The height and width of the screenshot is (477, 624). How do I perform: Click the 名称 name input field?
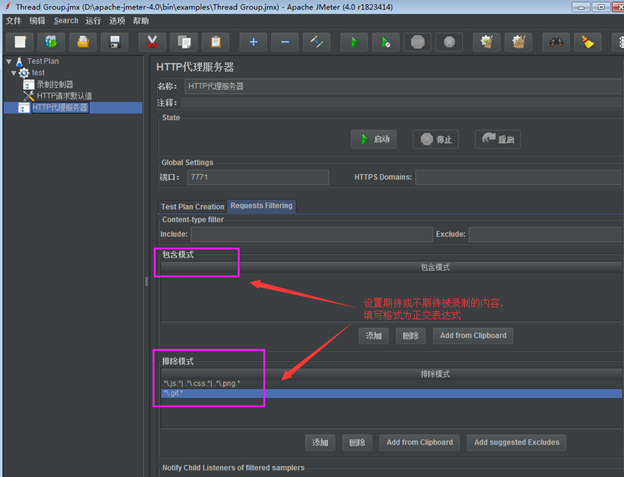pos(404,86)
